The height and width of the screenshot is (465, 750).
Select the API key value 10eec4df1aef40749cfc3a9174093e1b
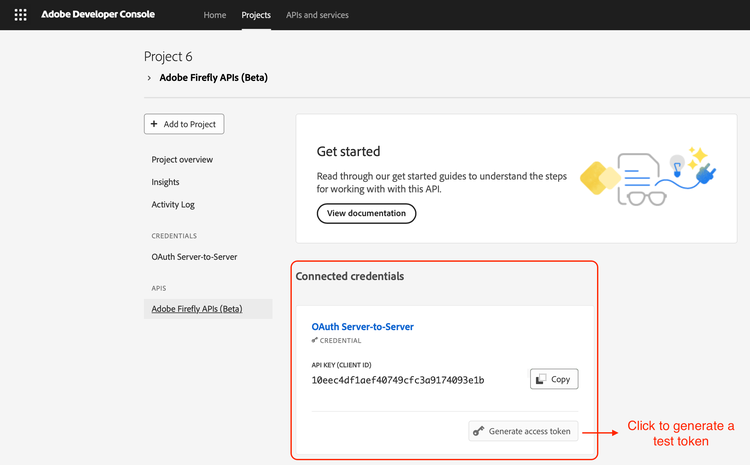pos(398,380)
